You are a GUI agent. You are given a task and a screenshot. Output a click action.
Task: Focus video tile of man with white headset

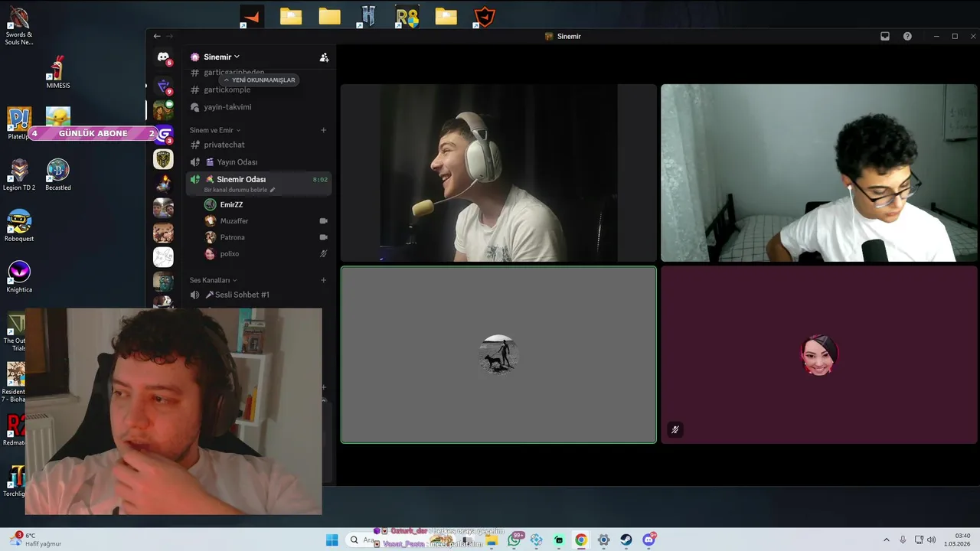498,173
